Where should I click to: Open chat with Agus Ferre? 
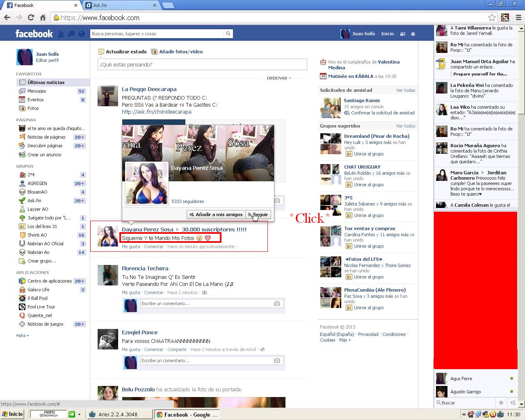475,379
